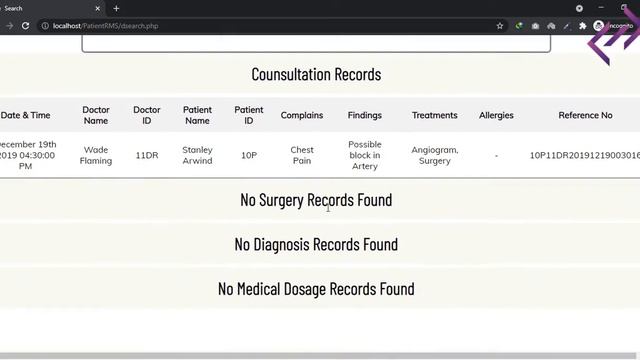The width and height of the screenshot is (640, 360).
Task: Select the reference number 10P11DR cell
Action: tap(585, 155)
